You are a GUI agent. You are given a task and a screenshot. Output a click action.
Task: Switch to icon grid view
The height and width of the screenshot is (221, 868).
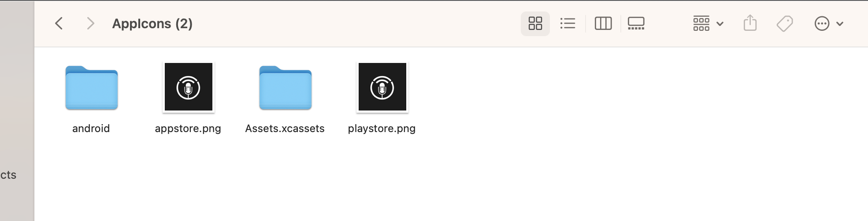535,23
